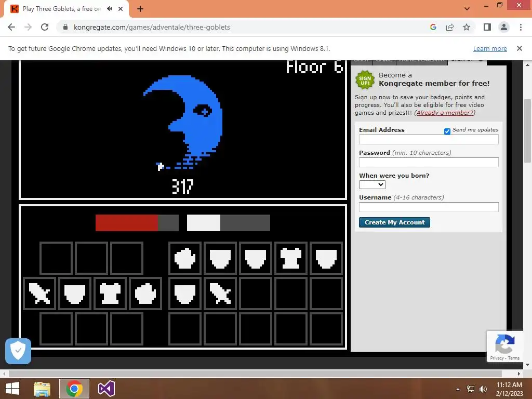
Task: Pick the pouch at the start of top inventory row
Action: coord(185,258)
